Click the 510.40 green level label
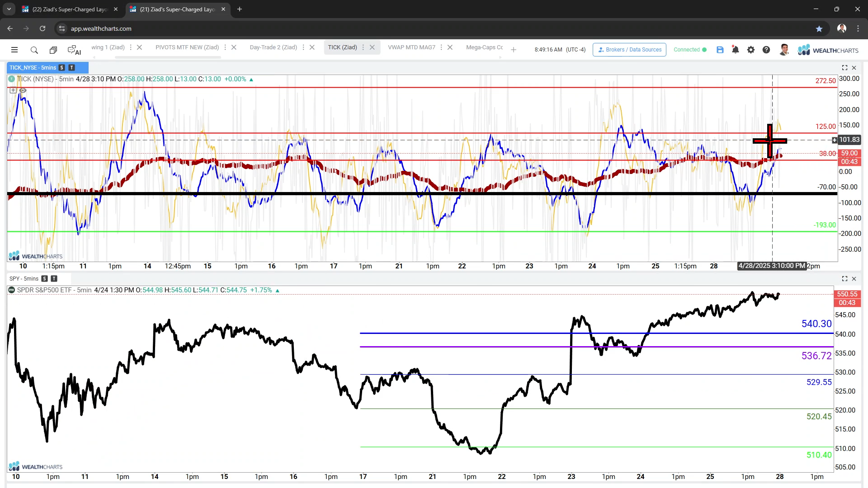Viewport: 868px width, 488px height. click(819, 455)
